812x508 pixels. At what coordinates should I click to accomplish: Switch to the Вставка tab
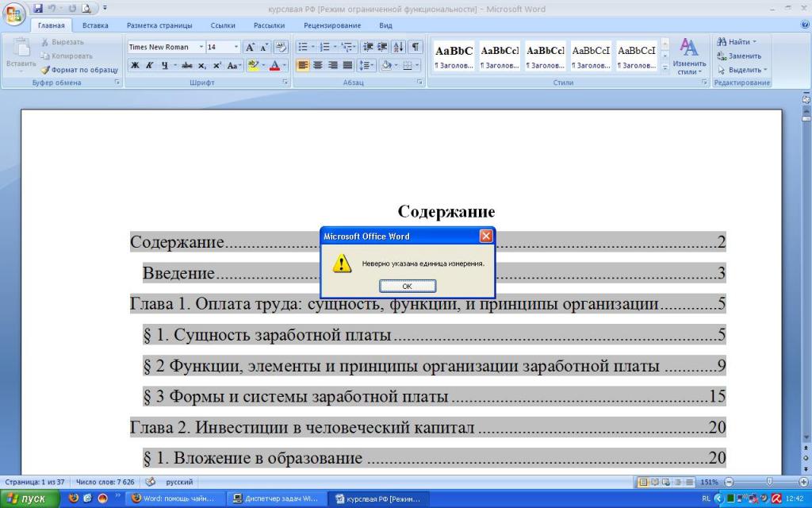coord(95,25)
